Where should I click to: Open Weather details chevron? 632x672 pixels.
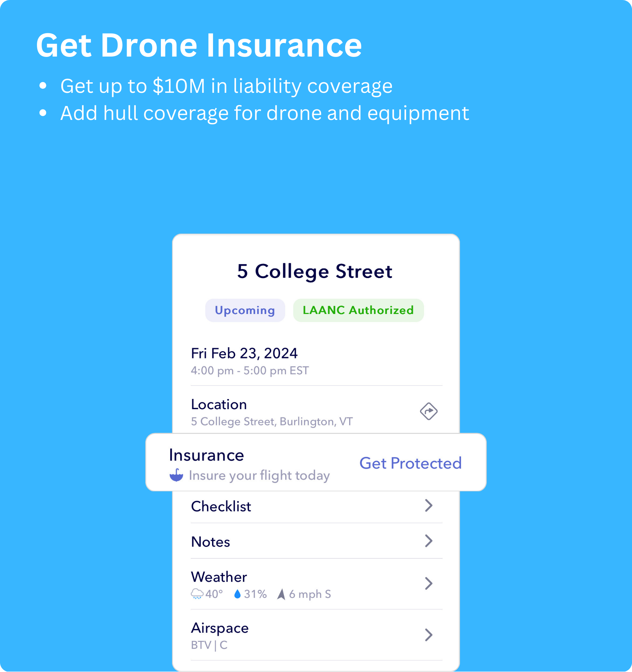click(x=429, y=584)
